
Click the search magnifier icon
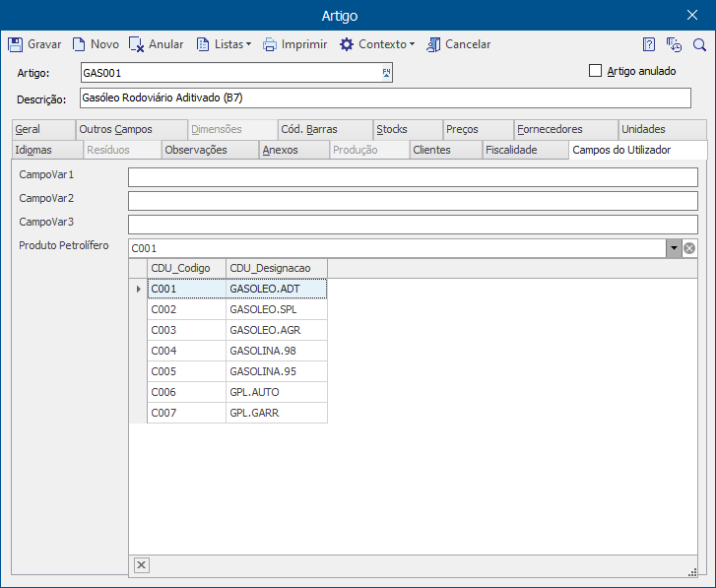[x=699, y=44]
